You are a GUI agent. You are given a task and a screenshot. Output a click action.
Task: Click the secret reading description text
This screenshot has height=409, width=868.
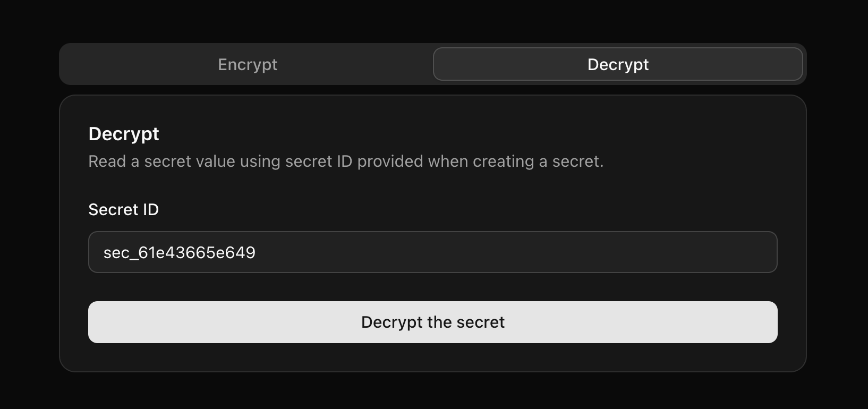click(346, 161)
